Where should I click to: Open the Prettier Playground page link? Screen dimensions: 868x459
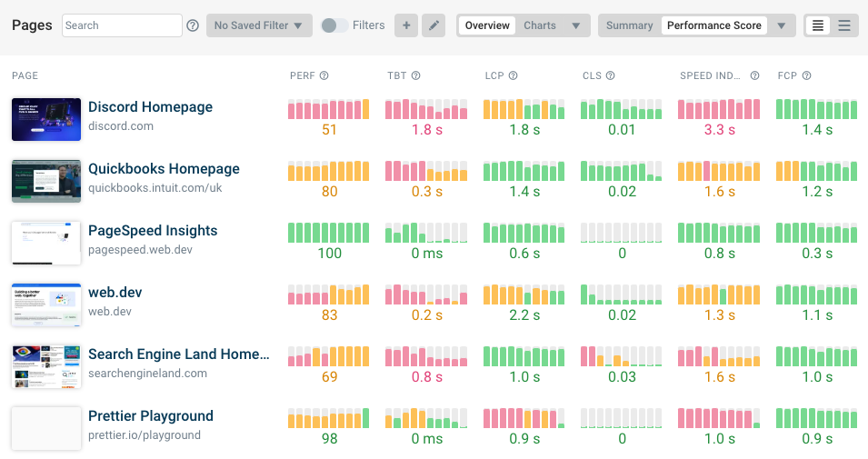(151, 415)
